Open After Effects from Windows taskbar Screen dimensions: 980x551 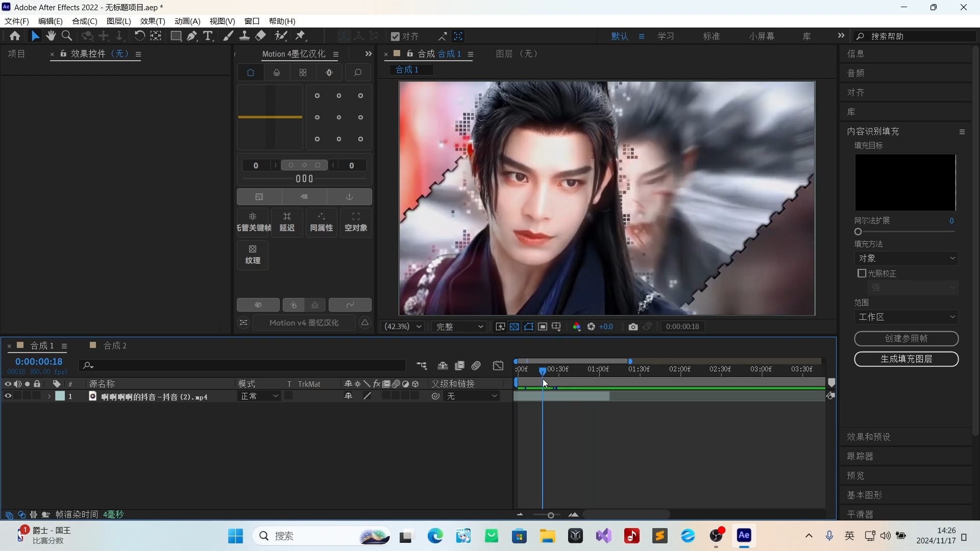[744, 536]
